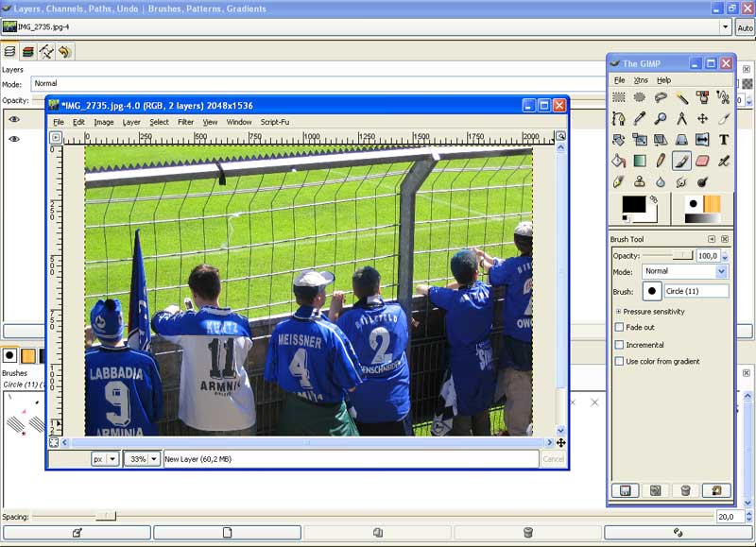756x547 pixels.
Task: Select the Rotate tool
Action: pos(619,140)
